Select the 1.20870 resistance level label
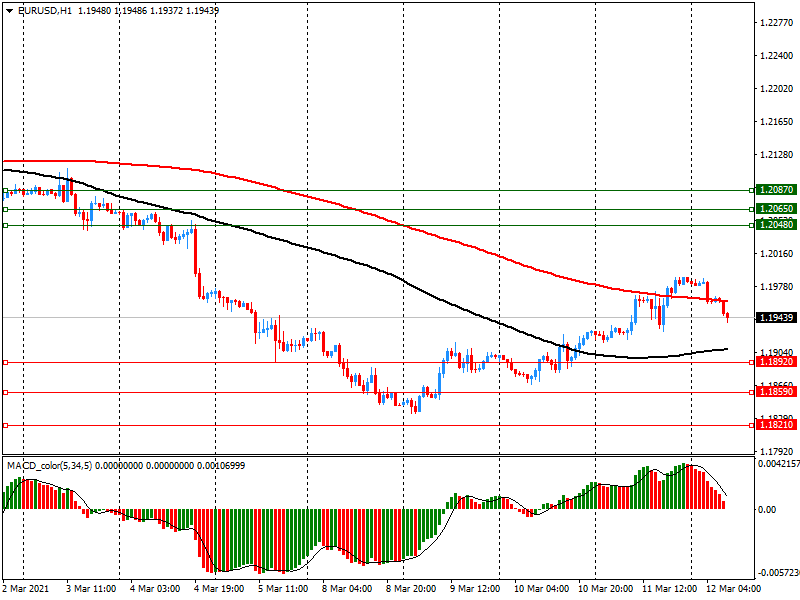The width and height of the screenshot is (800, 600). (776, 190)
